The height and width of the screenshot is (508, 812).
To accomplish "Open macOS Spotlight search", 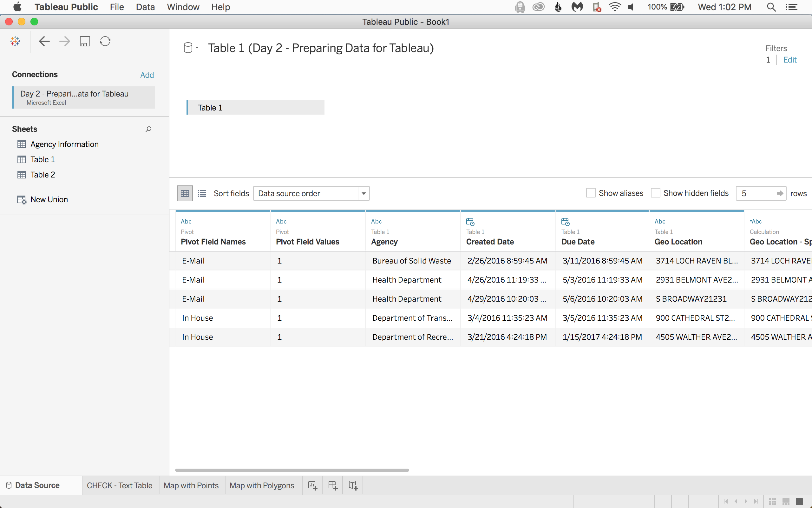I will [x=771, y=7].
